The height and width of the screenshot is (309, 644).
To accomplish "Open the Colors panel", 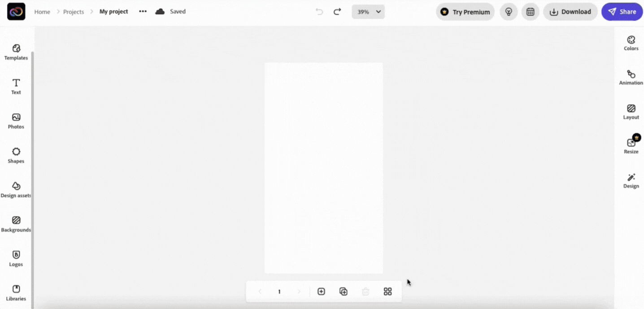I will [631, 43].
